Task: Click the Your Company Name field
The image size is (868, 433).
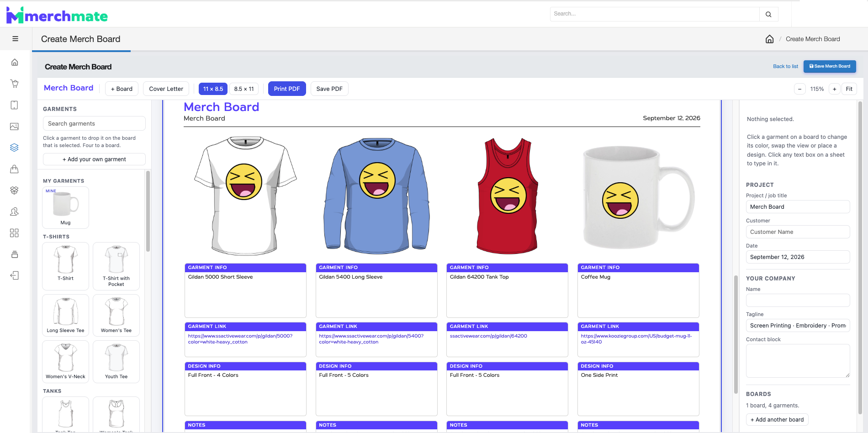Action: (x=798, y=300)
